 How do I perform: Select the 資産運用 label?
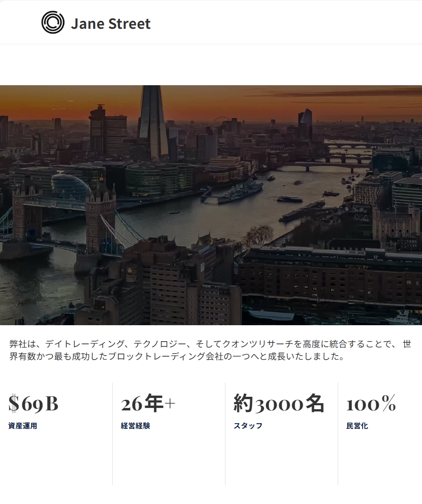coord(23,426)
